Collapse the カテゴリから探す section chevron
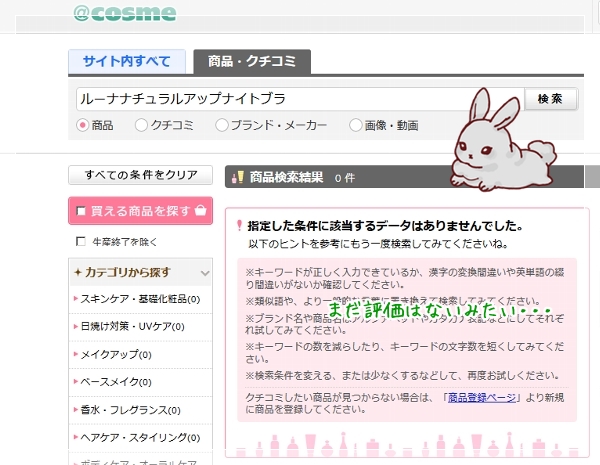The height and width of the screenshot is (465, 600). pyautogui.click(x=204, y=273)
